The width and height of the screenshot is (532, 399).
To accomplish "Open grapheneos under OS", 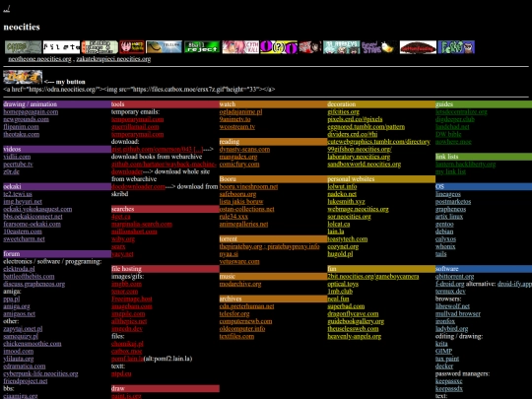I will click(450, 209).
